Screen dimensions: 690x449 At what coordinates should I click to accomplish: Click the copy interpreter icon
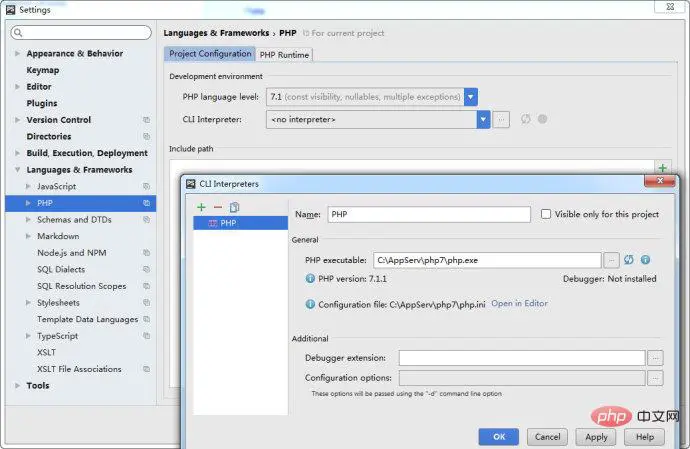click(234, 207)
